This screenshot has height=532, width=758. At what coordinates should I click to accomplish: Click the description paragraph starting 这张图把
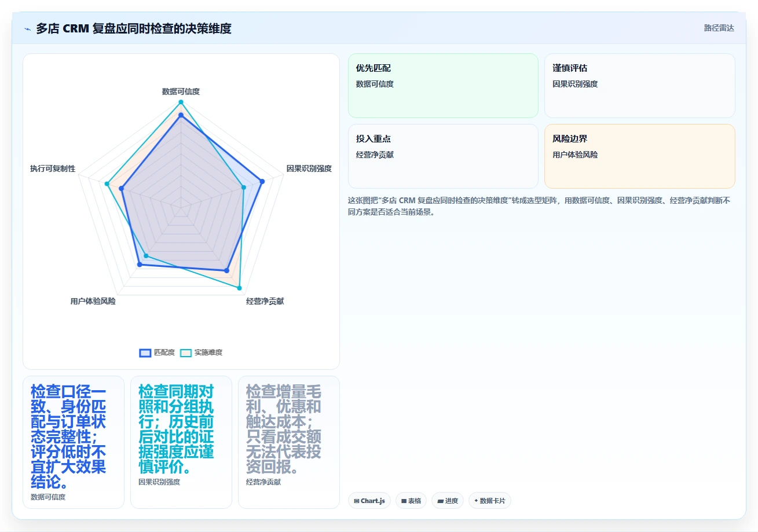click(x=539, y=206)
